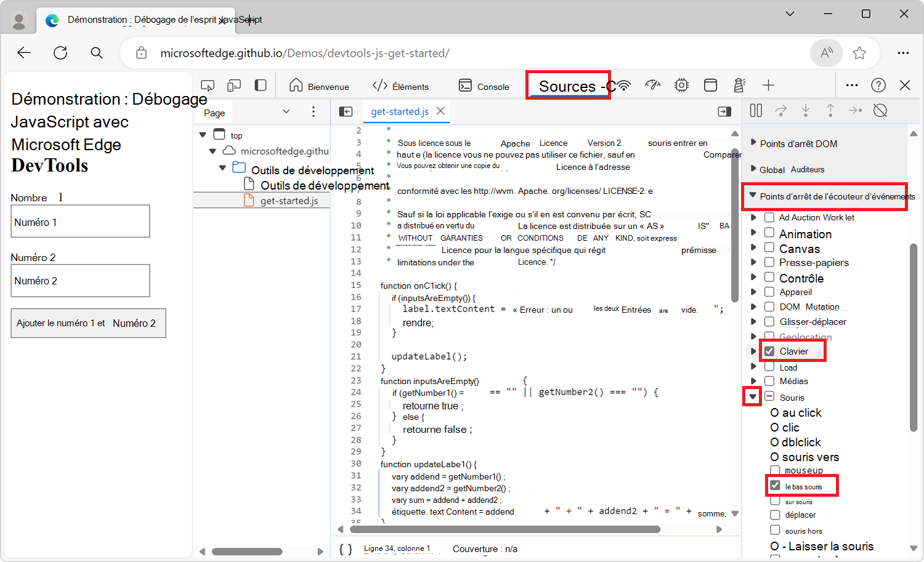Open the Lighthouse tool icon
The height and width of the screenshot is (562, 924).
point(739,86)
